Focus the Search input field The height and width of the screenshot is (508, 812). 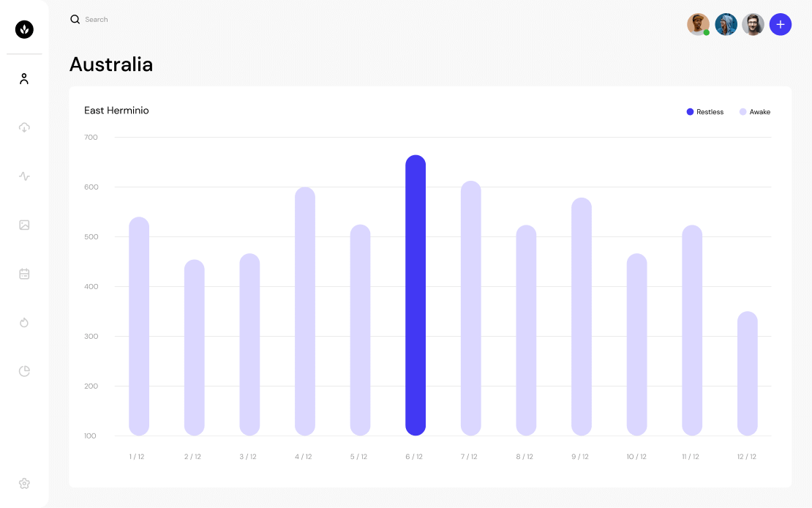click(x=97, y=19)
